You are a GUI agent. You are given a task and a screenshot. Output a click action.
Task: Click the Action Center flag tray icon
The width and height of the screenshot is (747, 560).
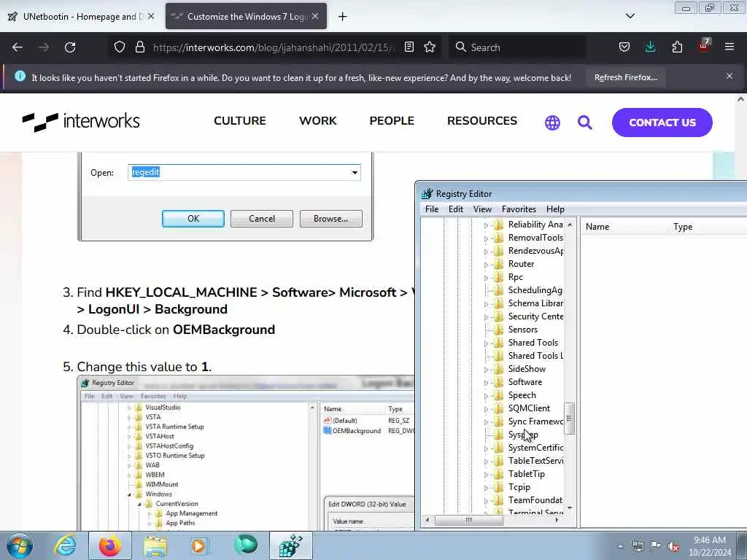[656, 546]
